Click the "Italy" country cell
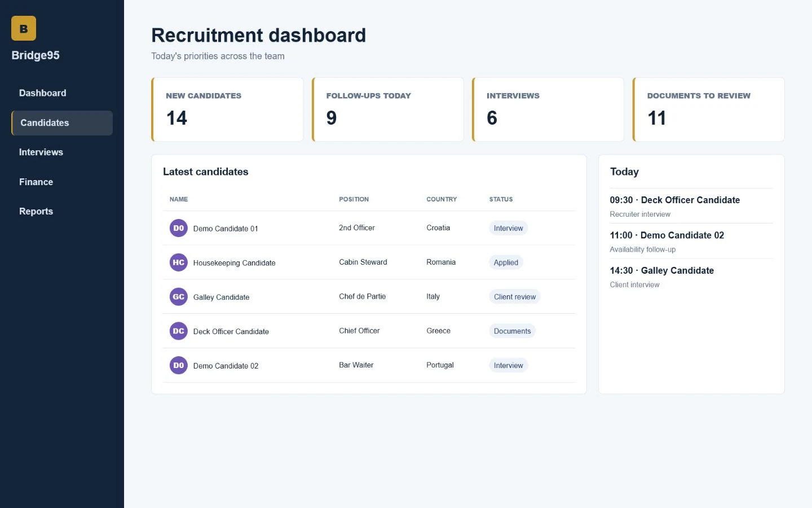Screen dimensions: 812x508 point(433,297)
